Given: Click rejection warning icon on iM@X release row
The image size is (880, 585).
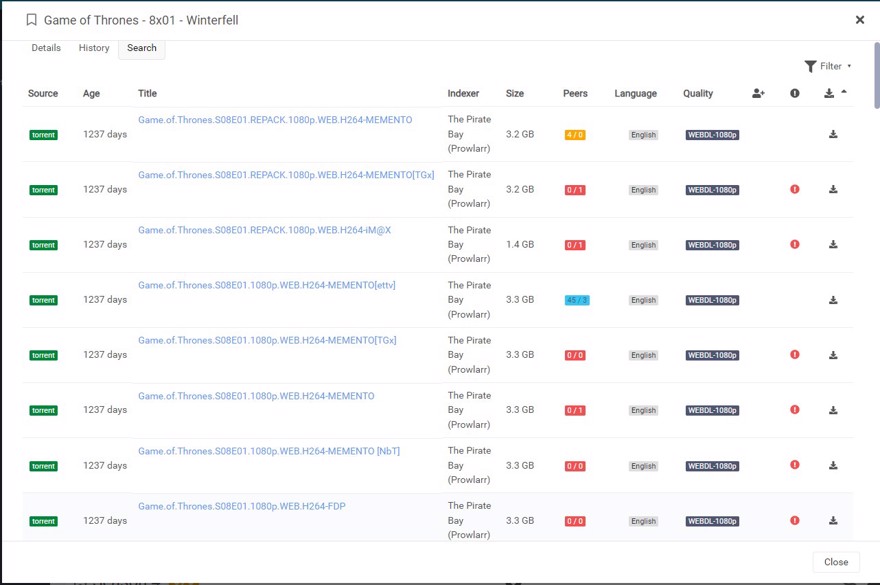Looking at the screenshot, I should pyautogui.click(x=795, y=244).
